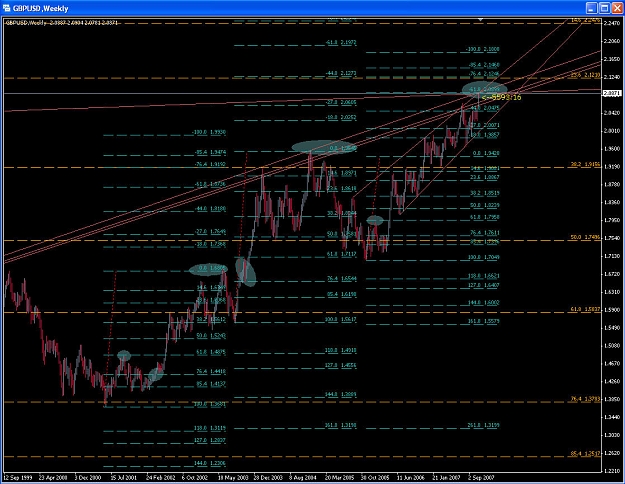Select the '-100.0 1.9930' Fibonacci extension label
The image size is (625, 484).
[x=209, y=132]
